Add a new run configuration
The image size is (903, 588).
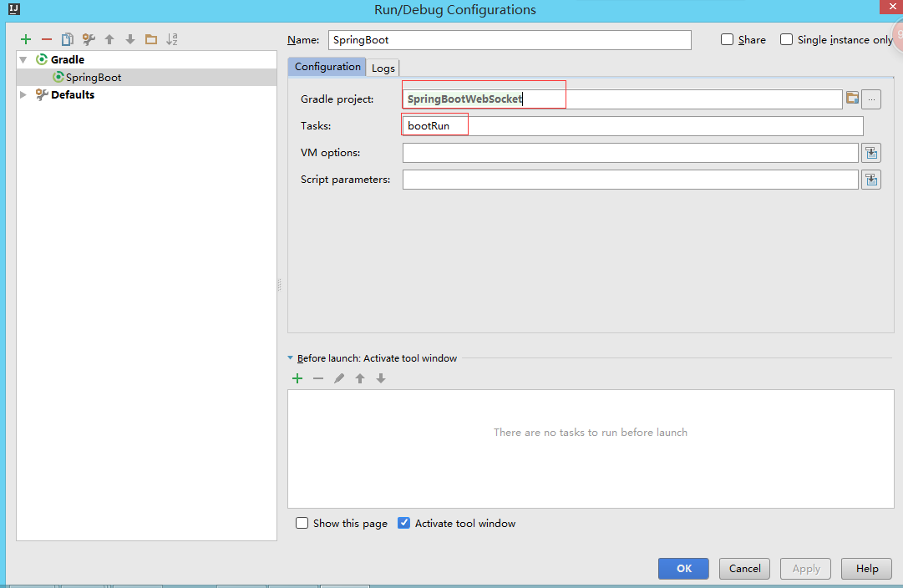click(26, 39)
